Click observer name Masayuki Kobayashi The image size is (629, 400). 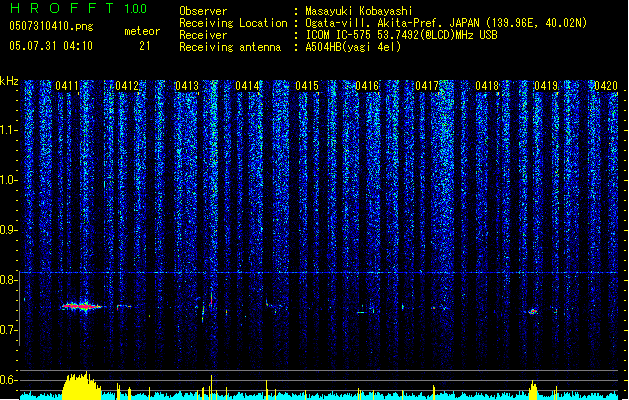pos(359,11)
